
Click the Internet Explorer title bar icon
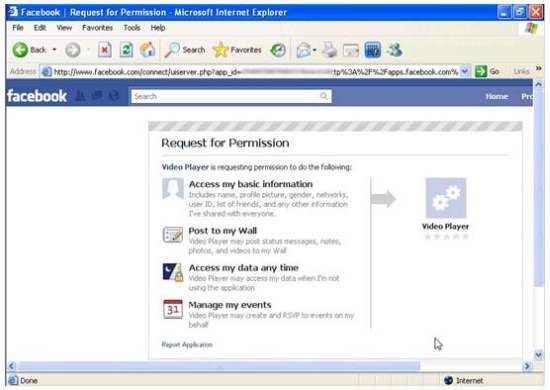point(13,12)
